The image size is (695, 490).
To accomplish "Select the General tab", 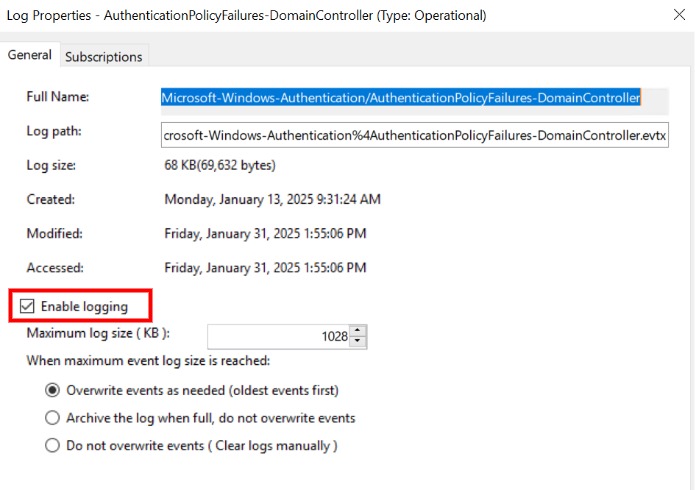I will point(30,55).
